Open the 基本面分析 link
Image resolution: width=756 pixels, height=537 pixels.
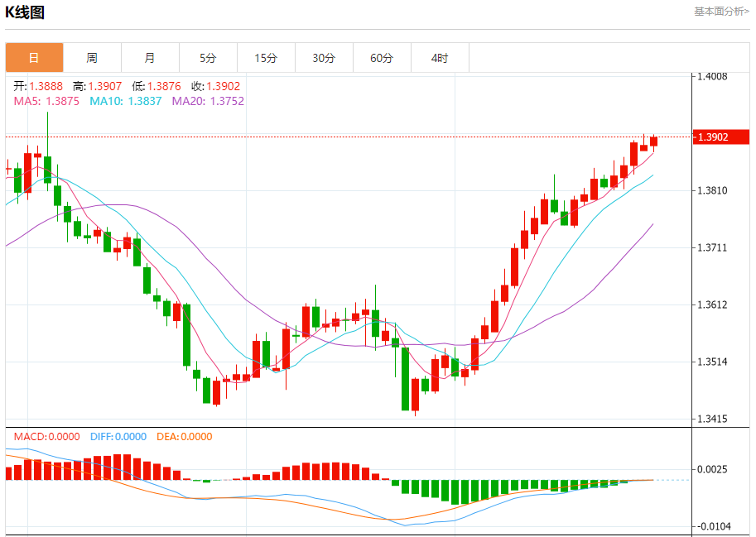(721, 12)
